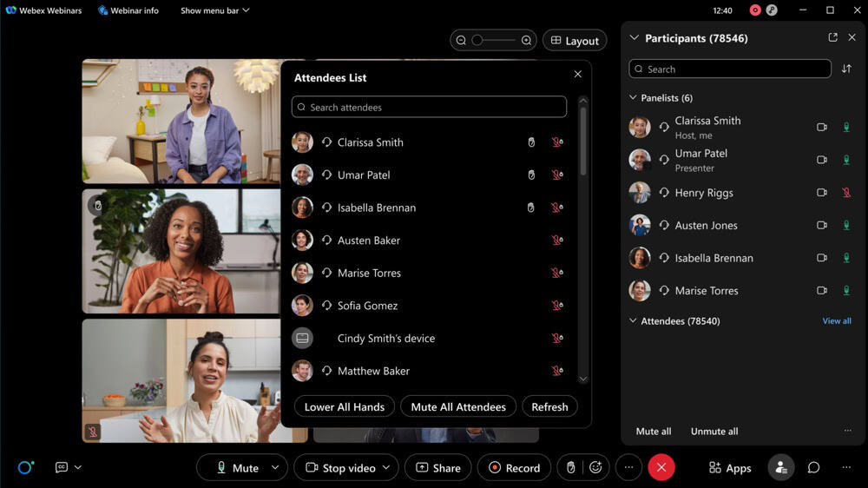Click View all attendees link
Image resolution: width=868 pixels, height=488 pixels.
pyautogui.click(x=836, y=321)
